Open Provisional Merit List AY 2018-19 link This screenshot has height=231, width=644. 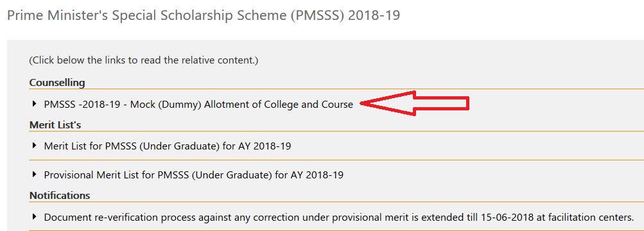(x=193, y=175)
